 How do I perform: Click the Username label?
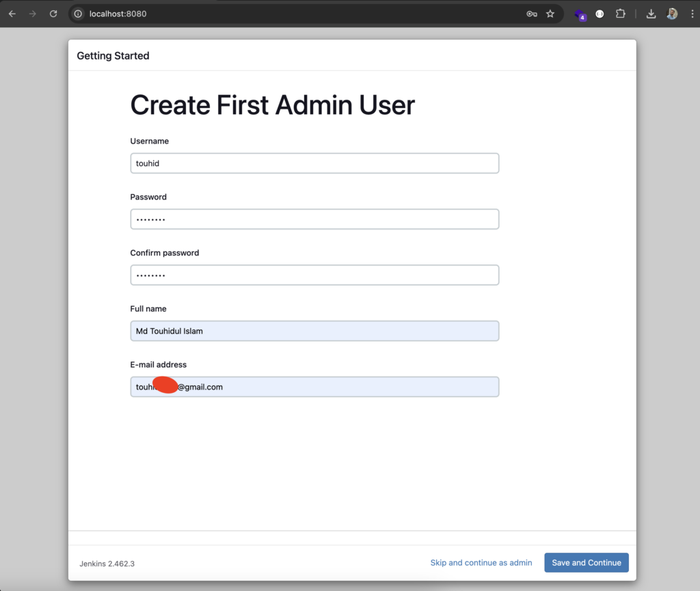point(150,141)
